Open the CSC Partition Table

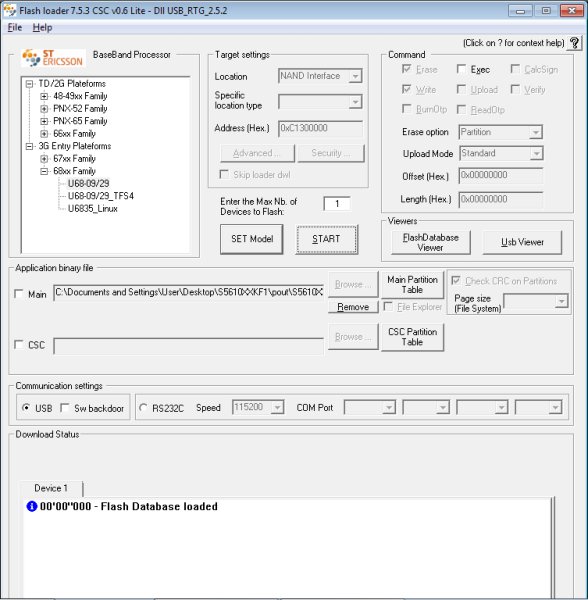tap(412, 337)
